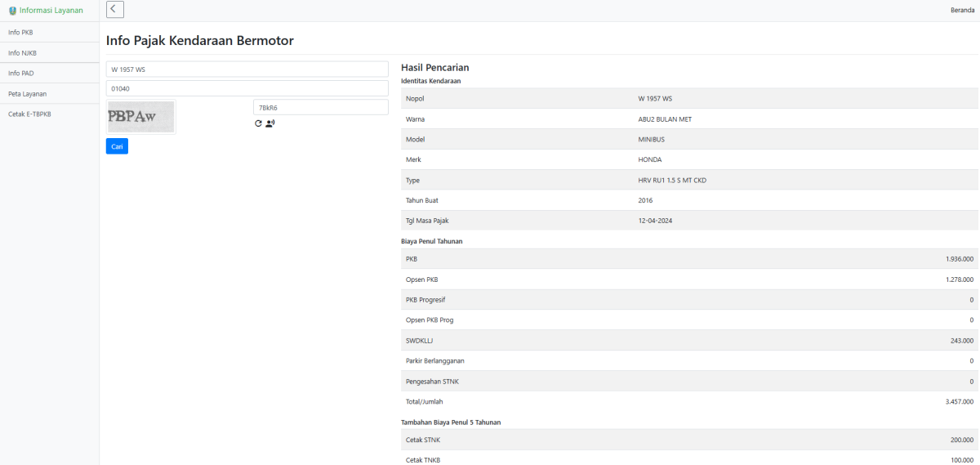Image resolution: width=980 pixels, height=465 pixels.
Task: Refresh the captcha image
Action: coord(258,123)
